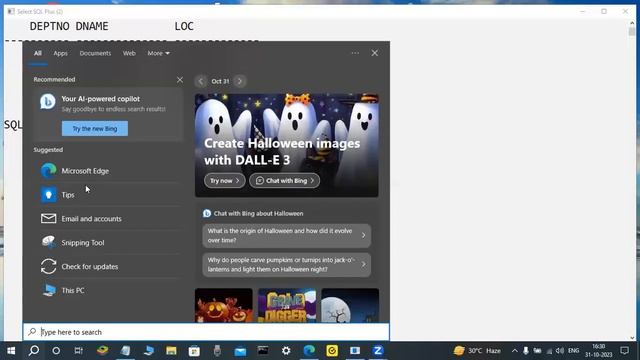Expand the More dropdown
The height and width of the screenshot is (360, 640).
158,53
